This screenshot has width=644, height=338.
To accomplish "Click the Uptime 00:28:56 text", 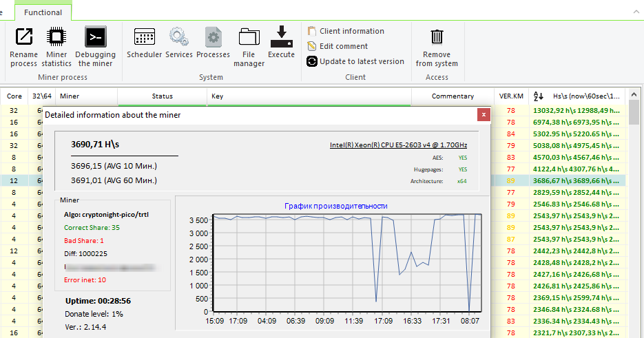I will tap(98, 301).
